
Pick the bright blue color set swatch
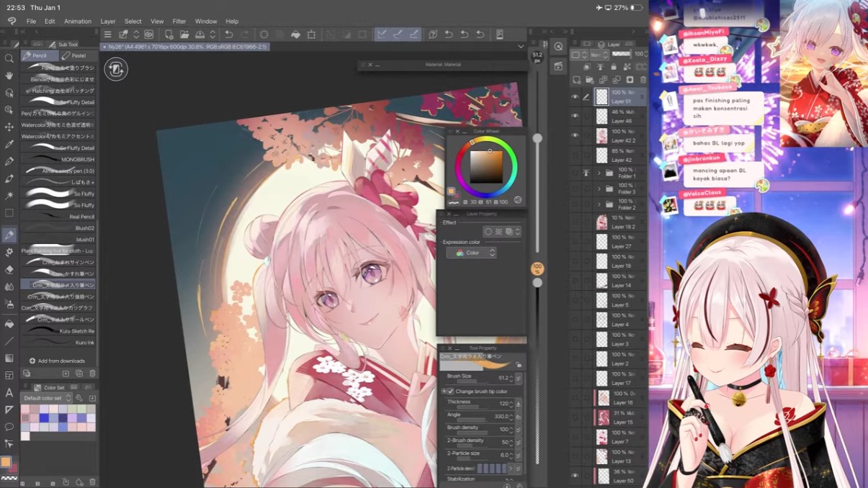(x=44, y=418)
